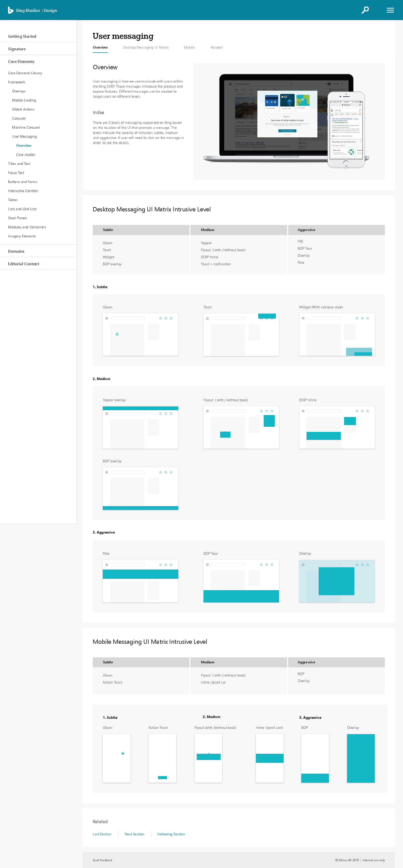Select Core Elements Library in sidebar
The height and width of the screenshot is (868, 403).
[x=25, y=73]
